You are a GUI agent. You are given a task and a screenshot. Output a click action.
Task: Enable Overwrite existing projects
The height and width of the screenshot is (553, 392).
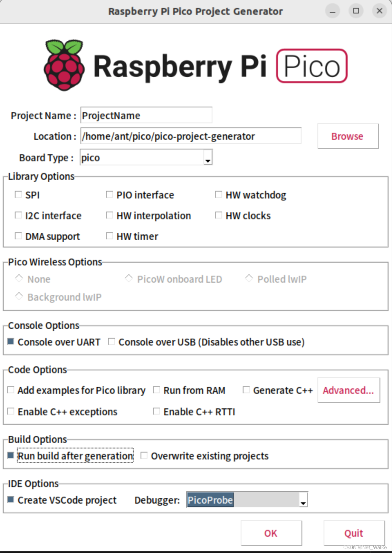tap(144, 455)
